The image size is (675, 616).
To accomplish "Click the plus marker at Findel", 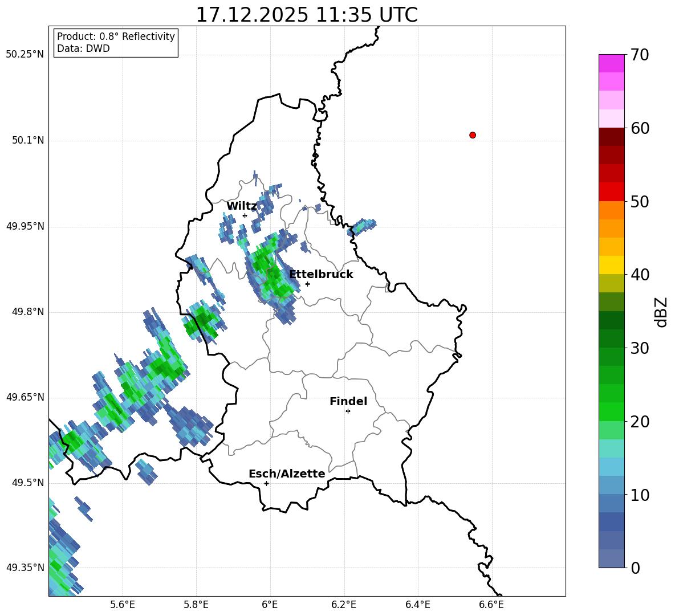I will [x=348, y=411].
